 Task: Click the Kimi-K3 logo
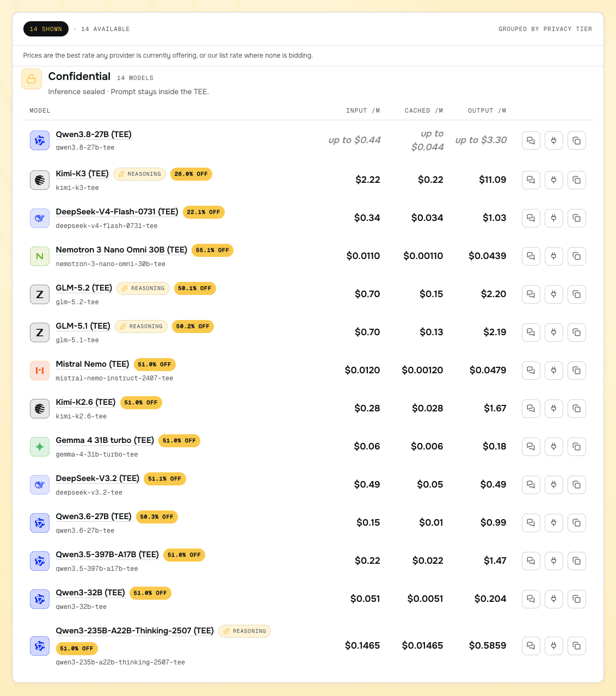[40, 180]
